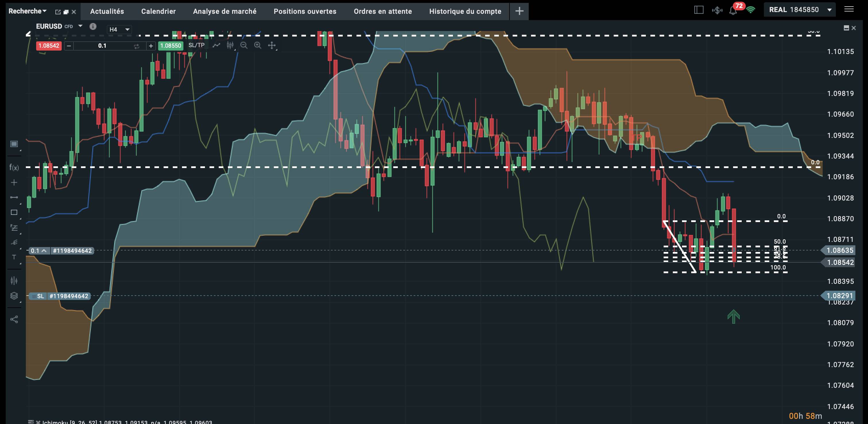The height and width of the screenshot is (424, 868).
Task: Select the Fibonacci retracement drawing tool
Action: [14, 228]
